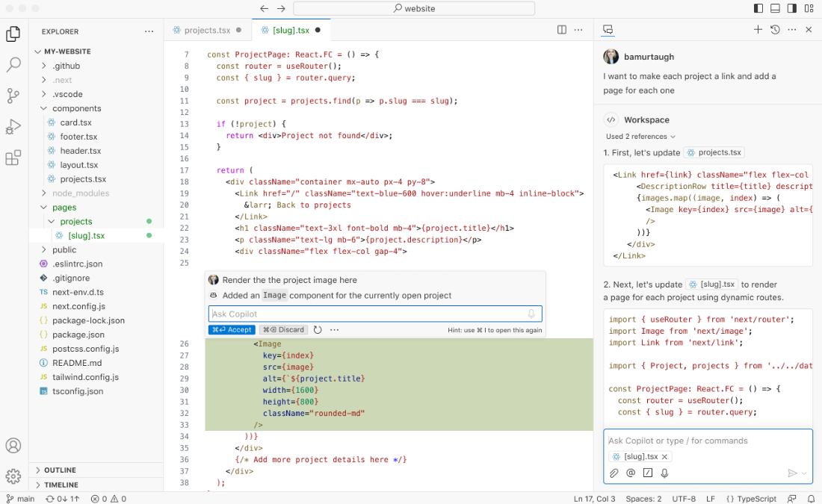Screen dimensions: 822x504
Task: Toggle the secondary sidebar visibility
Action: tap(791, 7)
